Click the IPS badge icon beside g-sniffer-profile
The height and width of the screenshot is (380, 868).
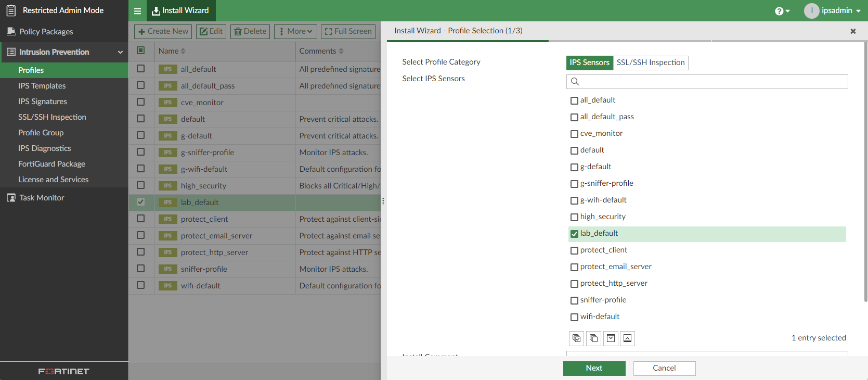(167, 153)
